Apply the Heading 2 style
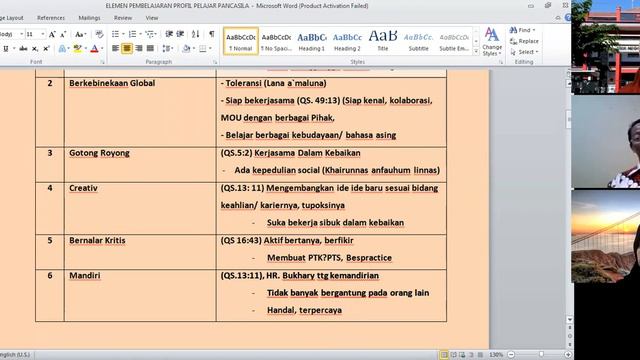The width and height of the screenshot is (640, 360). (347, 41)
